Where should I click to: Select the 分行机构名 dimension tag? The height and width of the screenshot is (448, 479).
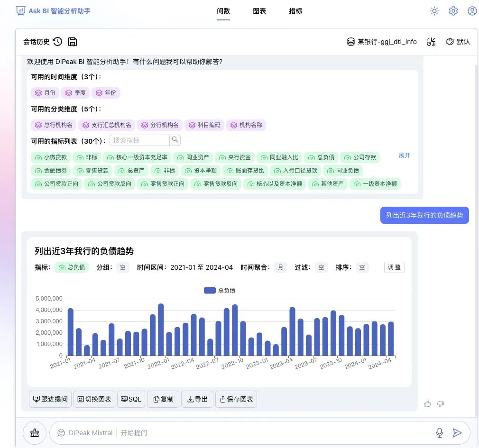160,125
